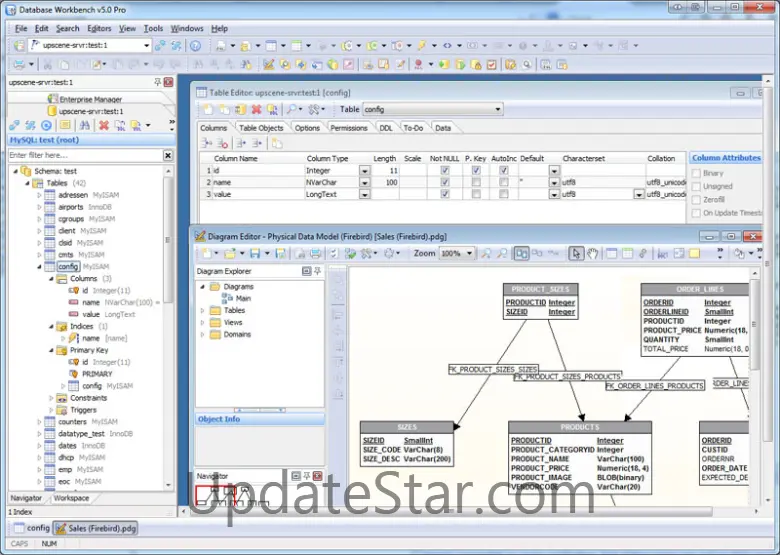Open the connection dropdown upscene-srvr:test:1
This screenshot has height=555, width=780.
click(146, 46)
